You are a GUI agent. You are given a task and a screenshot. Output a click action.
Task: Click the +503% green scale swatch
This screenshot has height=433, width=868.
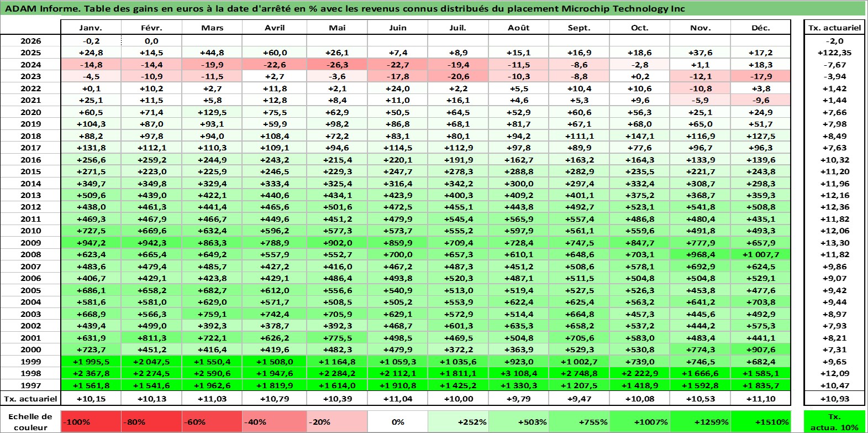(519, 421)
